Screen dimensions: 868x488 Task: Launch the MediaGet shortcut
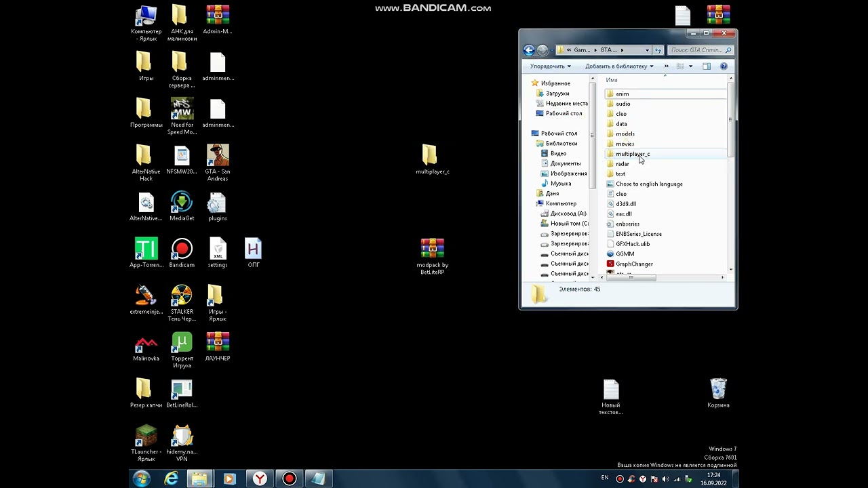tap(182, 207)
